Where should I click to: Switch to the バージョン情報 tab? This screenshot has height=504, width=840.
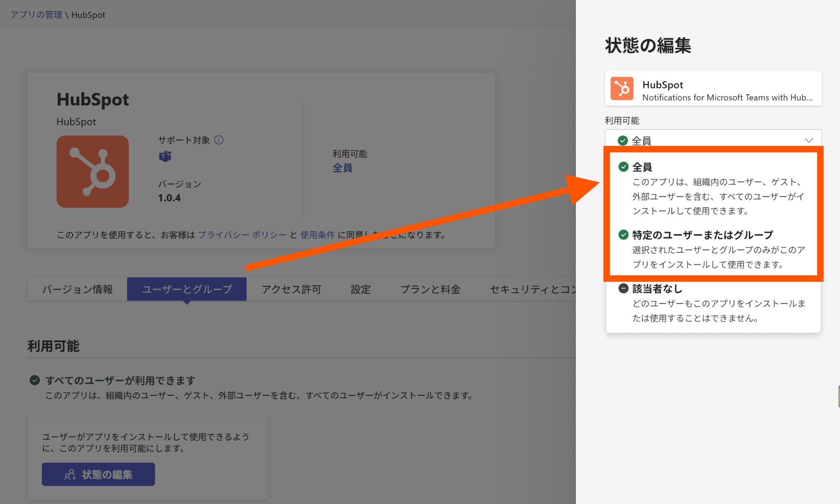point(78,289)
